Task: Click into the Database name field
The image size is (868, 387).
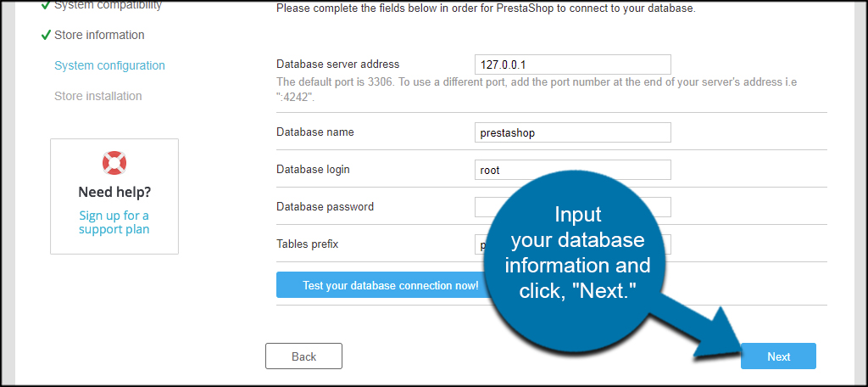Action: click(572, 132)
